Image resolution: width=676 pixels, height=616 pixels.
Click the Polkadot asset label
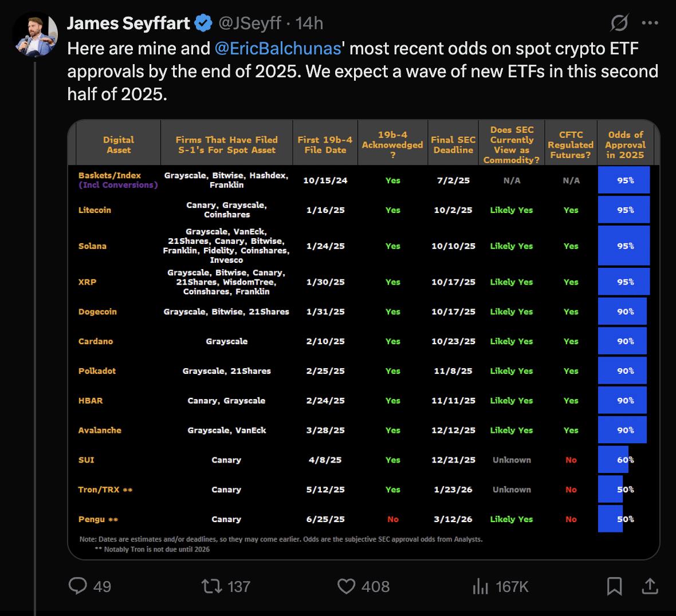tap(97, 371)
